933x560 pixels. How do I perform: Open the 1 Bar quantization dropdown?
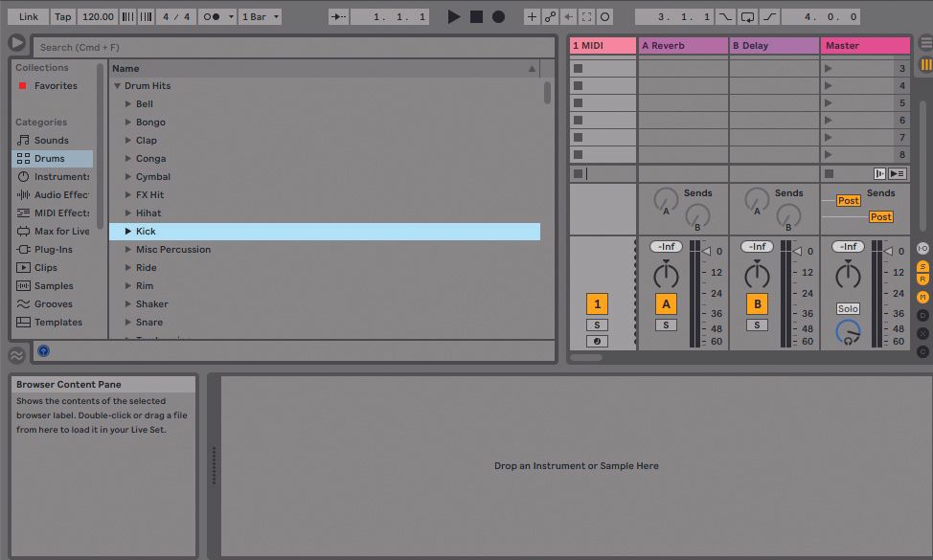[261, 15]
